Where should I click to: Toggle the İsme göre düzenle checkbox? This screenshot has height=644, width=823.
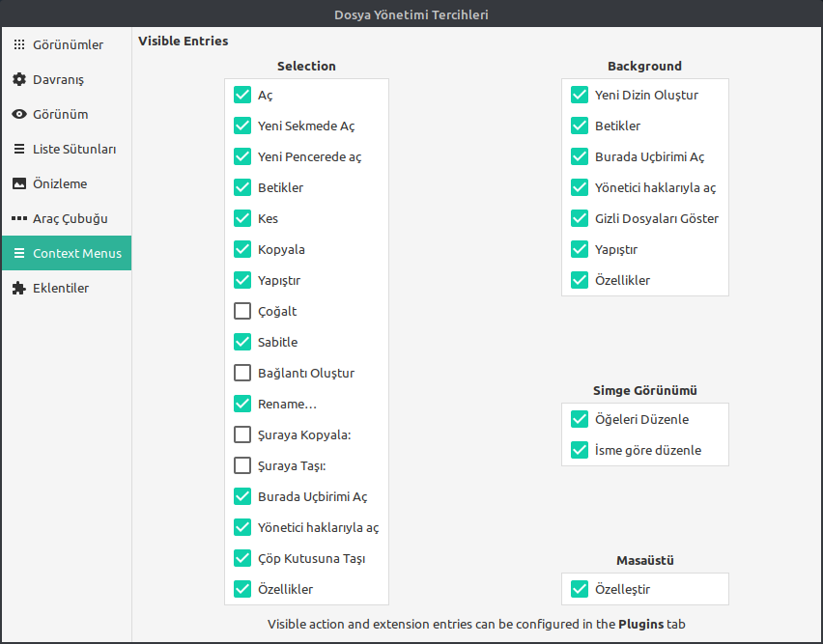[x=580, y=450]
